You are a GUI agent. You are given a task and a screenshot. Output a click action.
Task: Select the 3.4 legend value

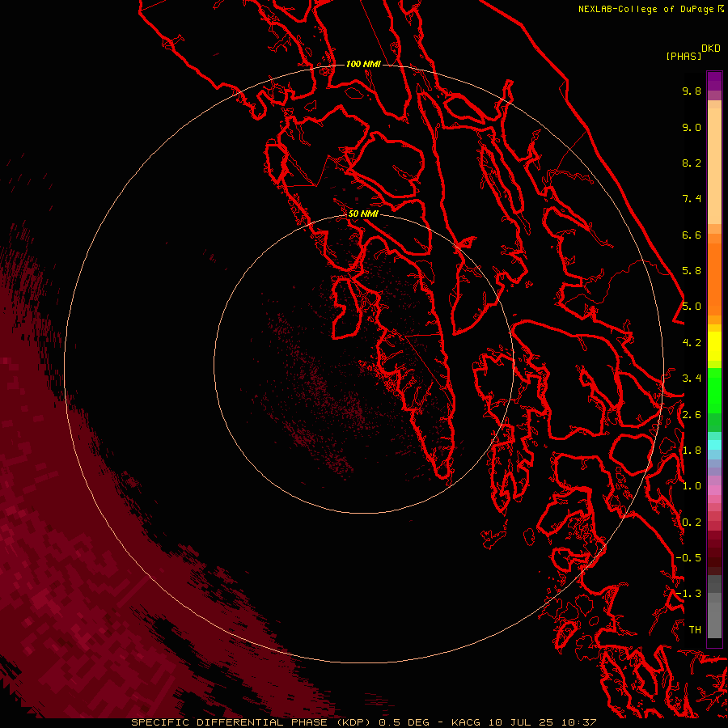pyautogui.click(x=692, y=379)
